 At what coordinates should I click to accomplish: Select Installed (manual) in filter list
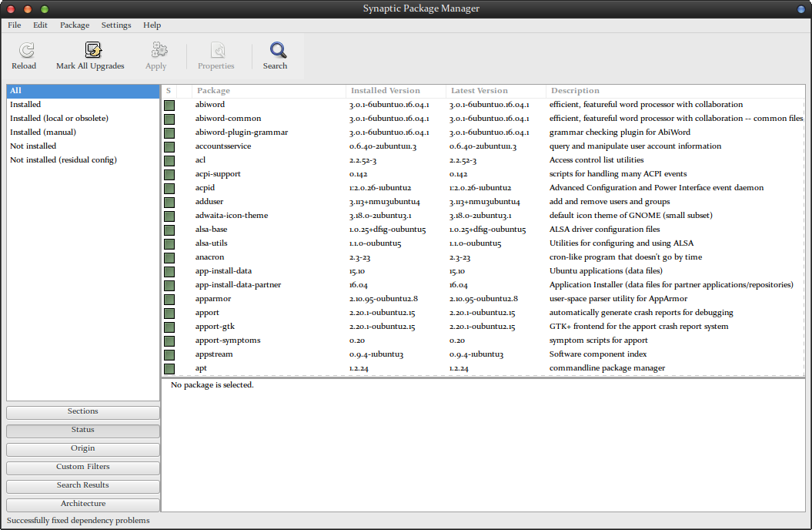(43, 132)
